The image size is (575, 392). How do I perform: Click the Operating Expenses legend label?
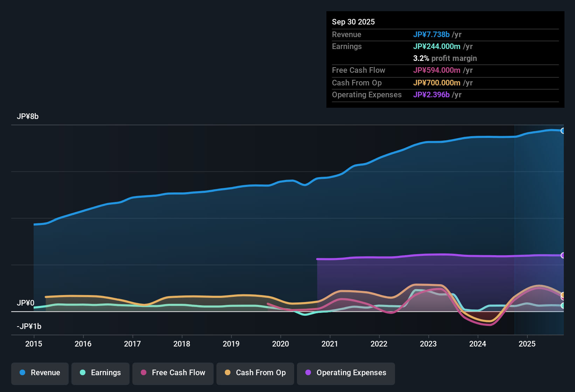pos(351,373)
